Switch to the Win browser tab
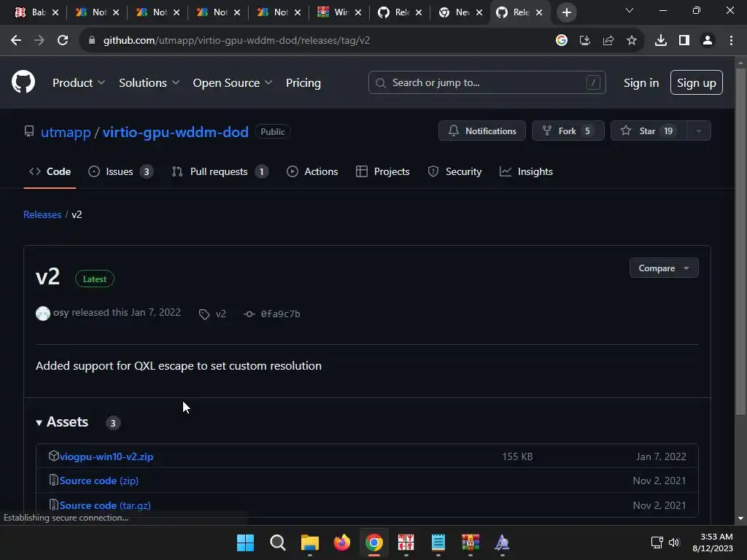This screenshot has width=747, height=560. click(339, 12)
